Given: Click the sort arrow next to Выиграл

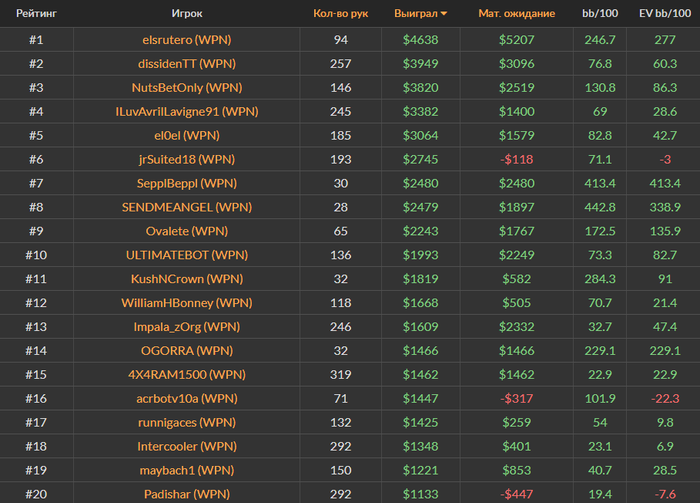Looking at the screenshot, I should pyautogui.click(x=444, y=14).
